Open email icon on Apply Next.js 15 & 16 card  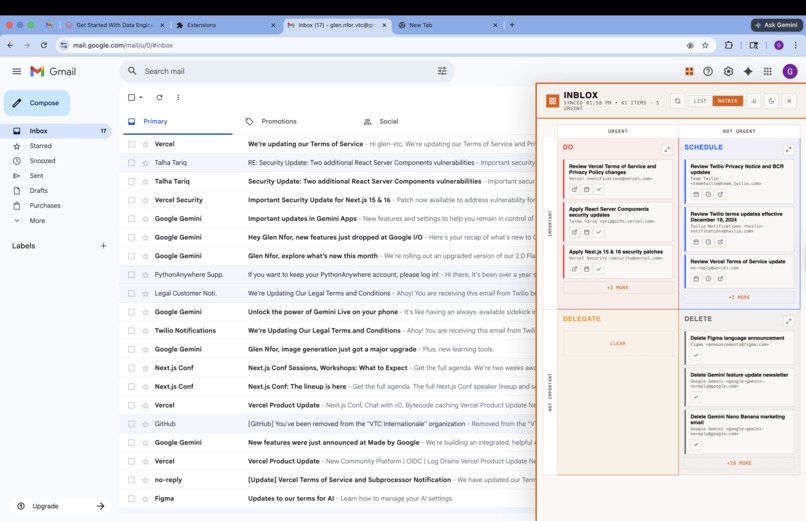(x=574, y=269)
